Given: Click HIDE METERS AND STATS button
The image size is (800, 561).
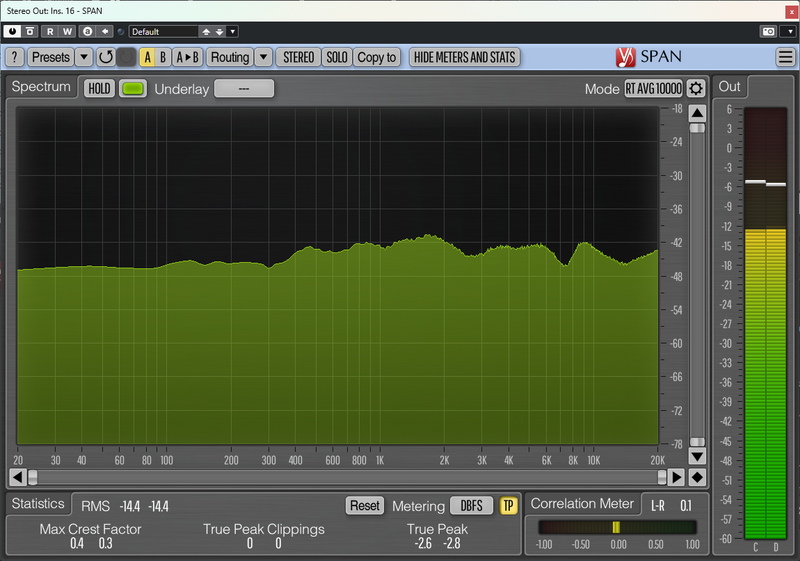Looking at the screenshot, I should coord(464,57).
